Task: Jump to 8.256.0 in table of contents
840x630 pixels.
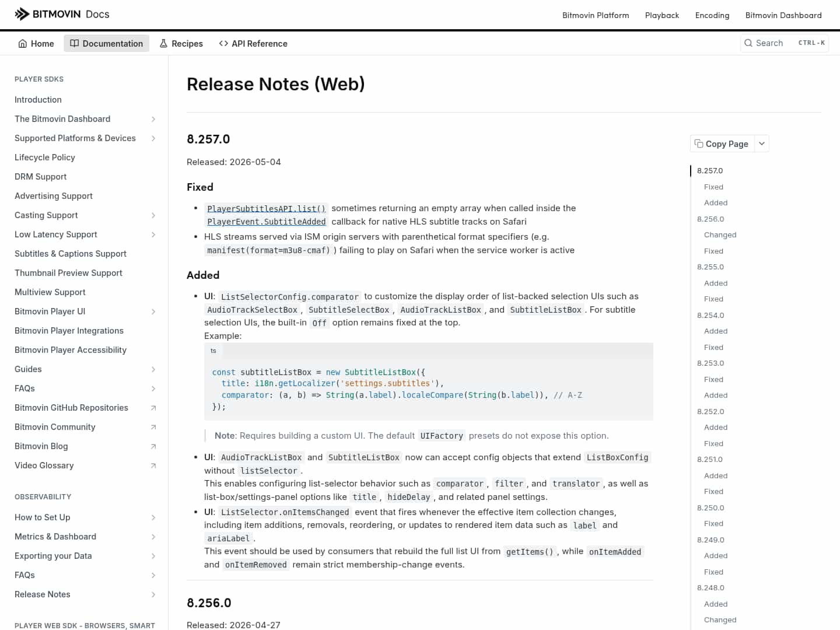Action: point(710,219)
